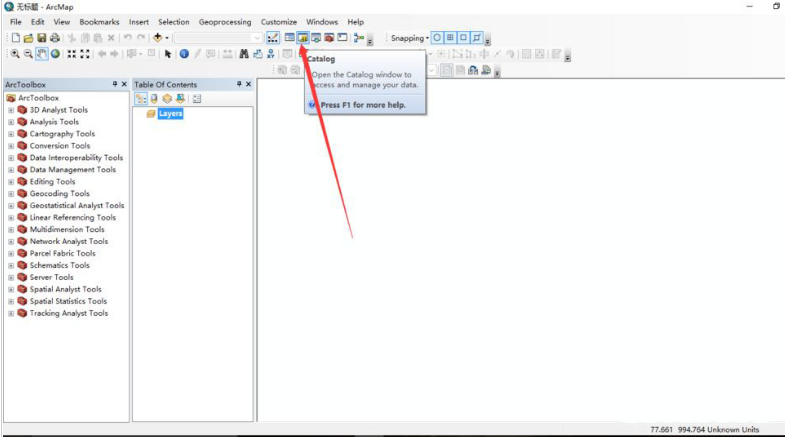The height and width of the screenshot is (437, 785).
Task: Close the Table Of Contents panel
Action: point(248,85)
